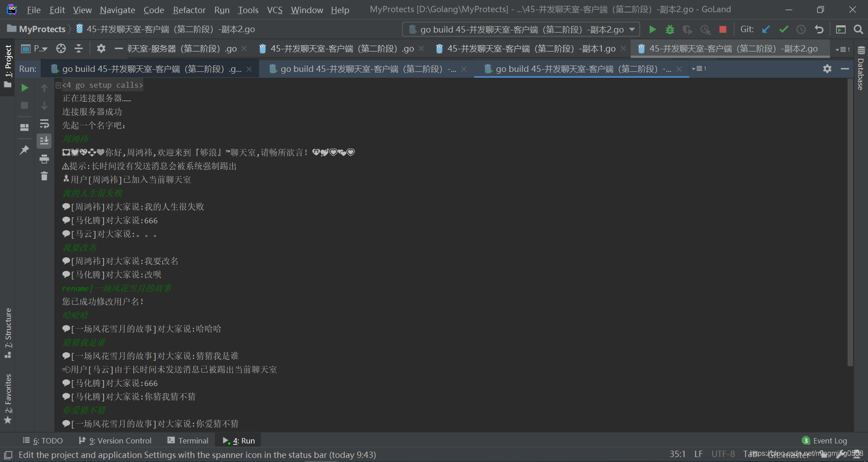Image resolution: width=868 pixels, height=462 pixels.
Task: Open the Project Structure icon in toolbar
Action: coord(841,29)
